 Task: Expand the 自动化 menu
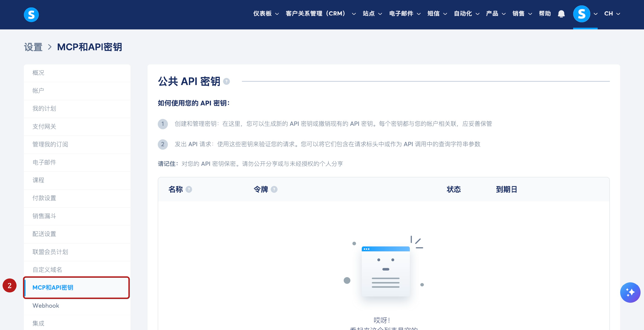point(466,14)
